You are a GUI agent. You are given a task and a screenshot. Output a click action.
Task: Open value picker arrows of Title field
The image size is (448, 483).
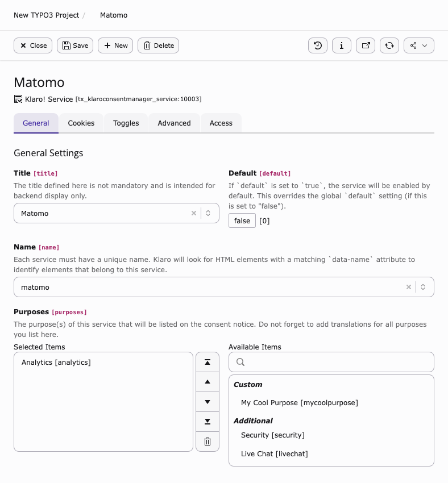pos(208,213)
